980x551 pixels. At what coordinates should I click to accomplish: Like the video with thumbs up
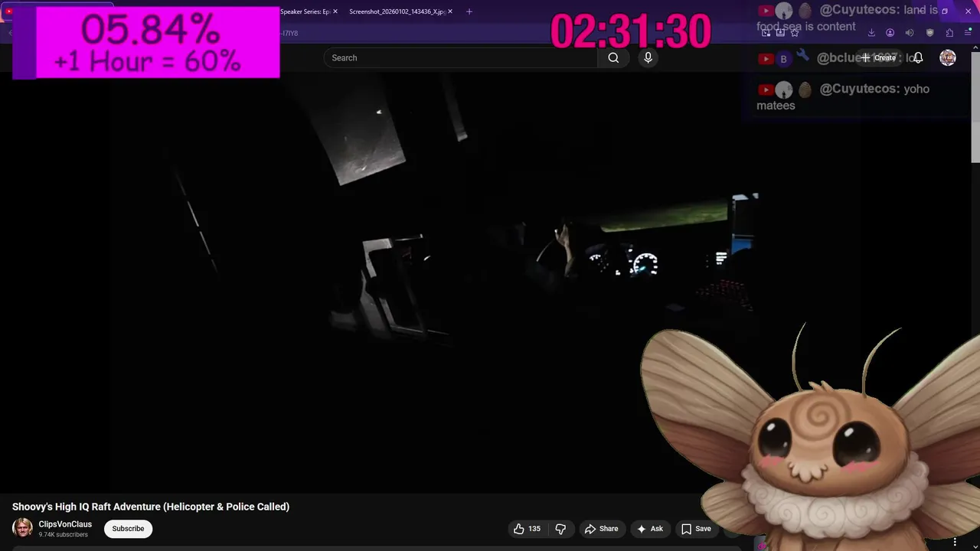[527, 529]
